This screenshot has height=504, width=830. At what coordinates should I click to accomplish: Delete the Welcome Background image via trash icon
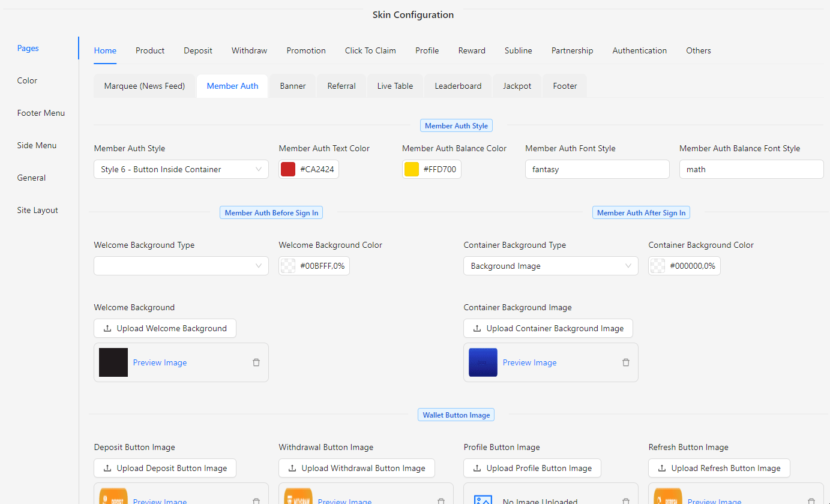point(256,362)
